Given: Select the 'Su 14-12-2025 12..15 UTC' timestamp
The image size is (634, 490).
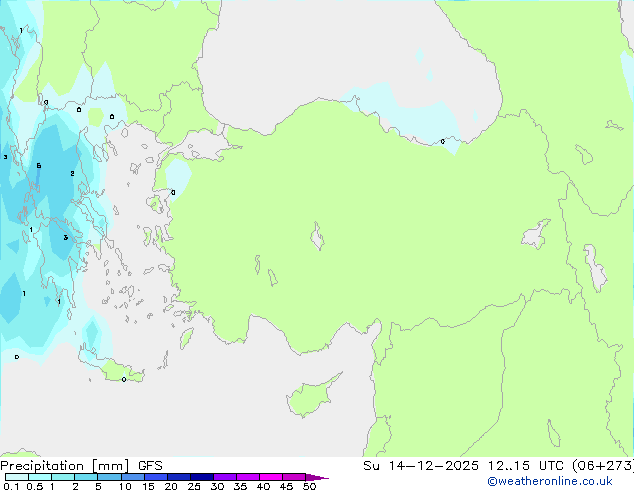Looking at the screenshot, I should tap(463, 466).
